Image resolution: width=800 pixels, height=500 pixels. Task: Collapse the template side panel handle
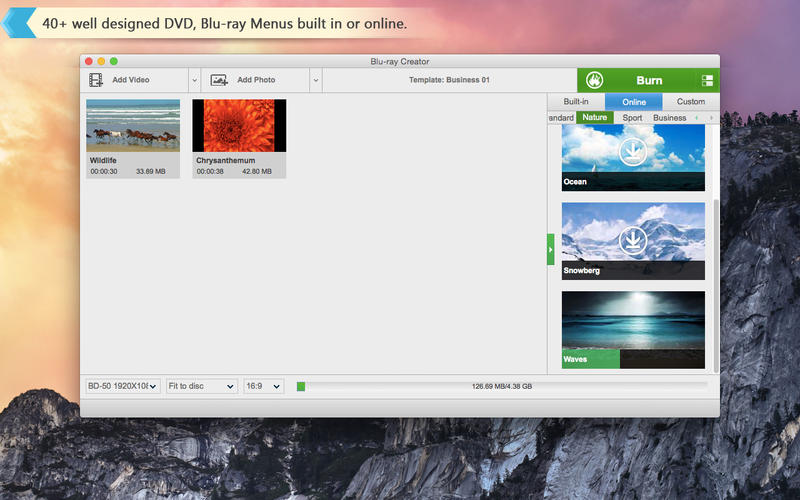[550, 249]
